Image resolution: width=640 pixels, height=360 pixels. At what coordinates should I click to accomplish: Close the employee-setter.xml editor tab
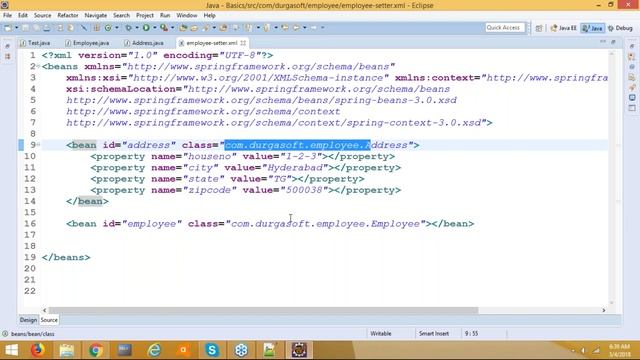[x=243, y=43]
